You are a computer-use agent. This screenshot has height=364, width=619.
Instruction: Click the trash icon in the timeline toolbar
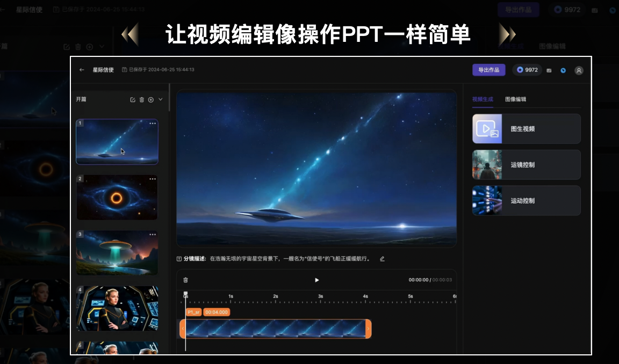185,280
